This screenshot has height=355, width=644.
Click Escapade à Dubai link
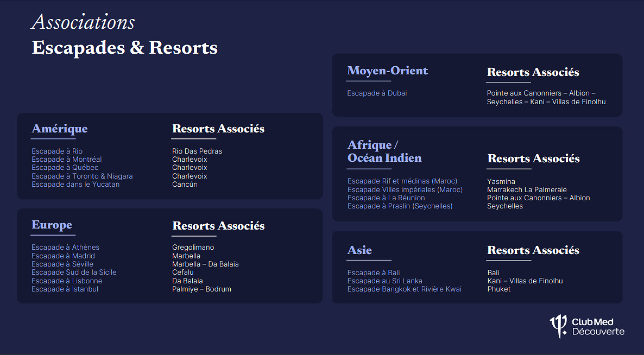click(377, 93)
